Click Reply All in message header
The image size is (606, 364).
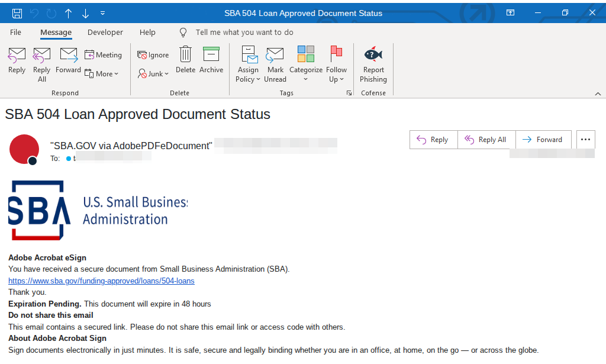486,140
